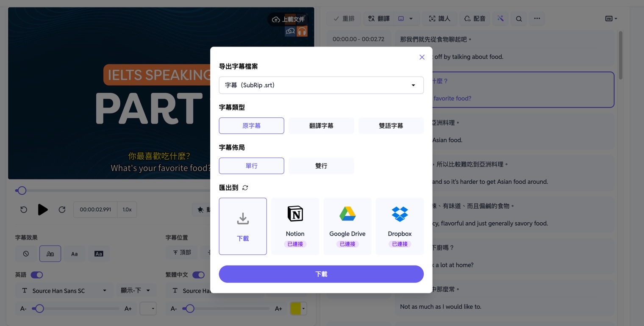This screenshot has width=644, height=326.
Task: Select the 下載 export destination card
Action: click(243, 226)
